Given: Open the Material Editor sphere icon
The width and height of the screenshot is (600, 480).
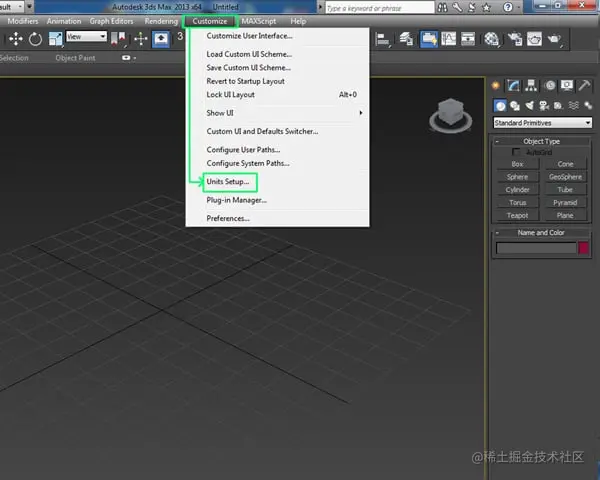Looking at the screenshot, I should [x=491, y=39].
